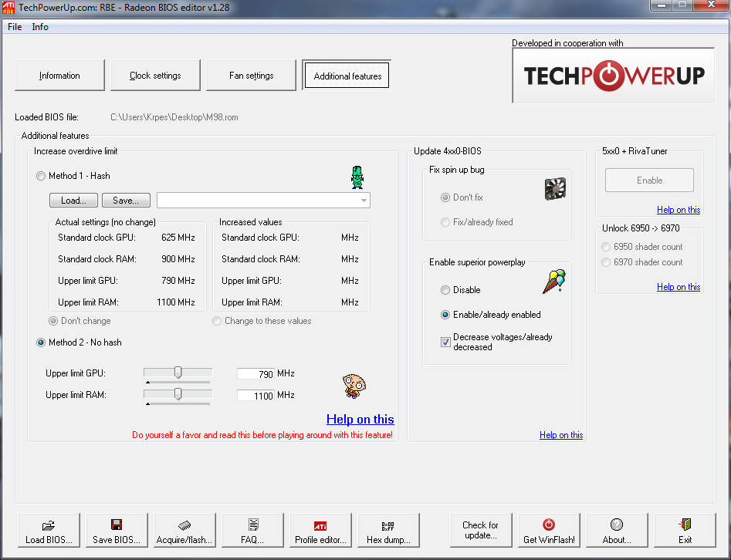The height and width of the screenshot is (560, 731).
Task: Switch to the Clock settings tab
Action: [x=155, y=76]
